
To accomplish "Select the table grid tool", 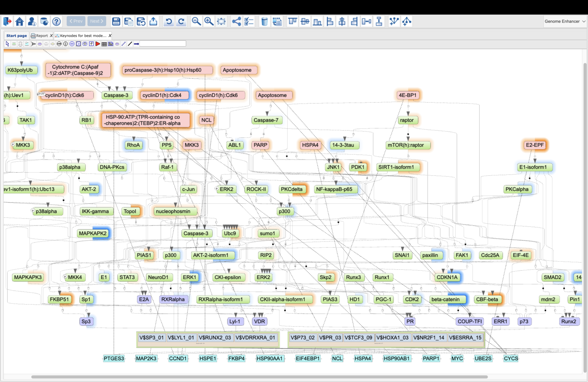I will [104, 44].
